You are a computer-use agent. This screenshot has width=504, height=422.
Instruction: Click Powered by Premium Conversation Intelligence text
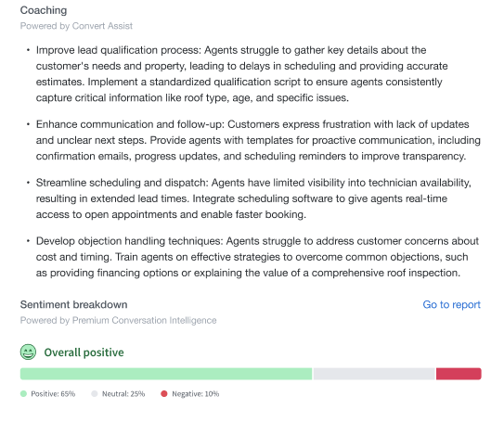pyautogui.click(x=118, y=320)
